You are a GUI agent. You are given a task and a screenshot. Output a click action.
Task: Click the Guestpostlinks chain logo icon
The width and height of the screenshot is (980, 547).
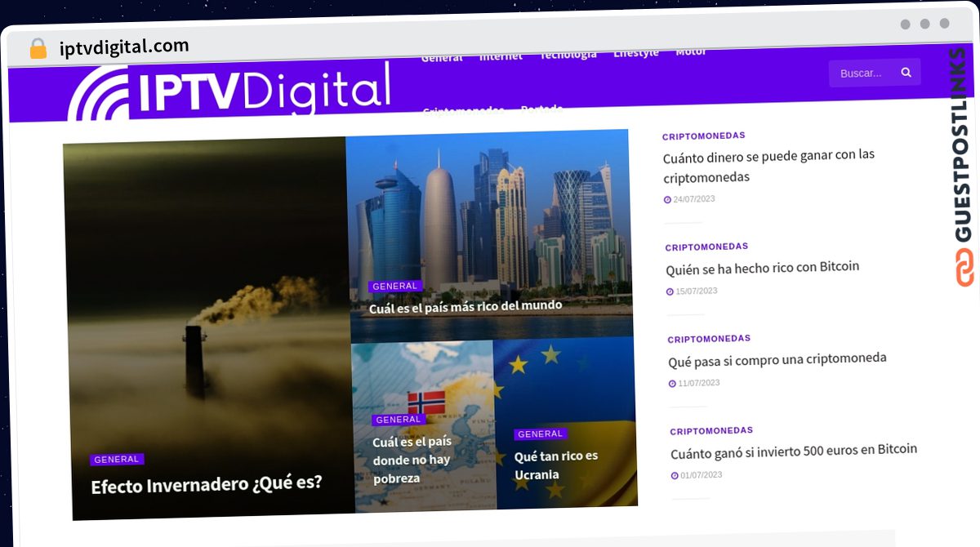pyautogui.click(x=965, y=268)
